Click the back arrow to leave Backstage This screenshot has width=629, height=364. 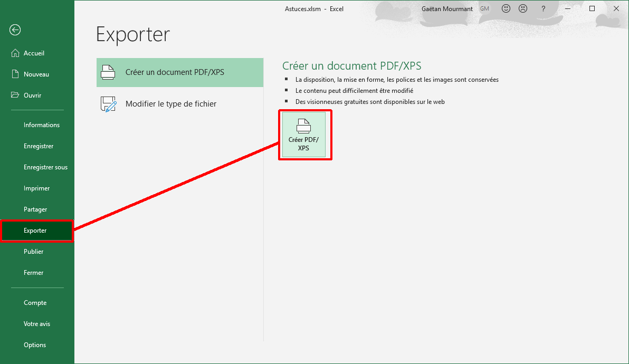click(x=15, y=30)
